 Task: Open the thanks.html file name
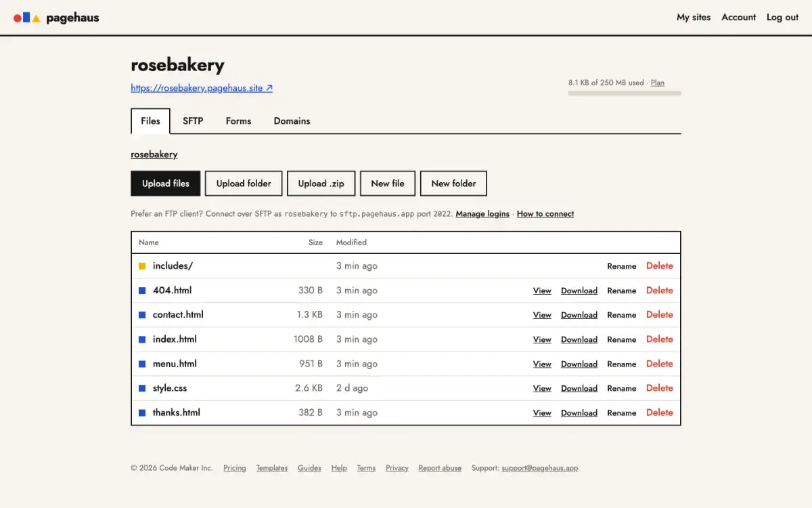(177, 412)
